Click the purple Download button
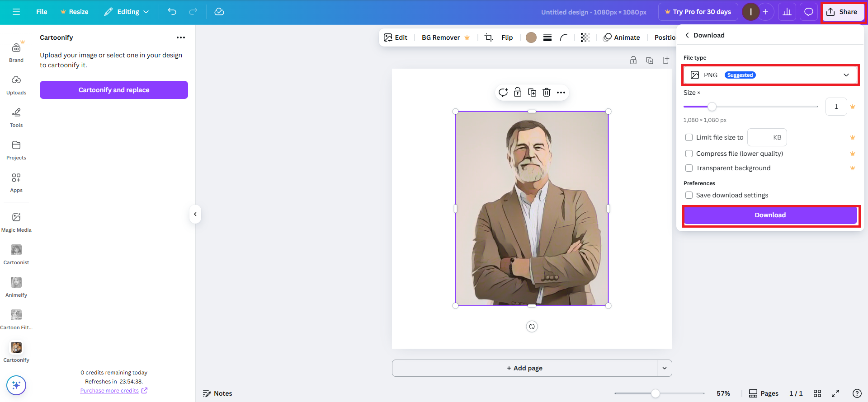This screenshot has height=402, width=868. [x=770, y=215]
